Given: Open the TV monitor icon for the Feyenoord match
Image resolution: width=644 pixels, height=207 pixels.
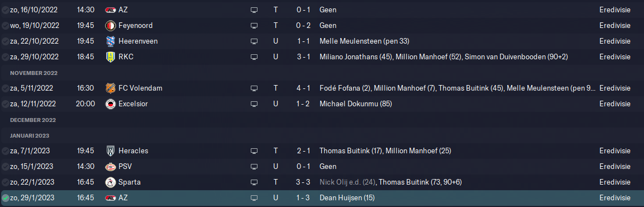Looking at the screenshot, I should [254, 26].
